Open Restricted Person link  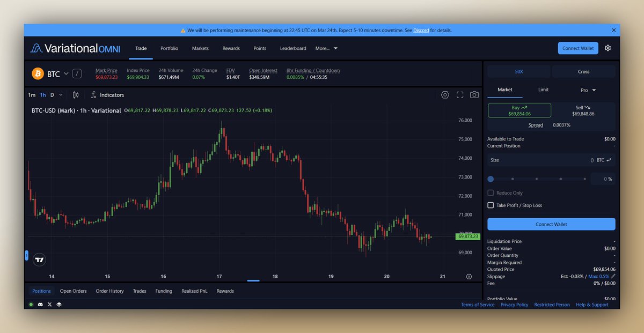point(552,305)
